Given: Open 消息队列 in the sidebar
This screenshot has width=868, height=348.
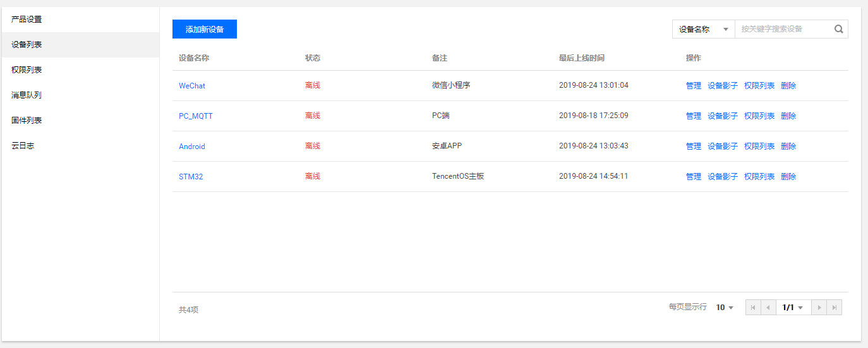Looking at the screenshot, I should (80, 95).
